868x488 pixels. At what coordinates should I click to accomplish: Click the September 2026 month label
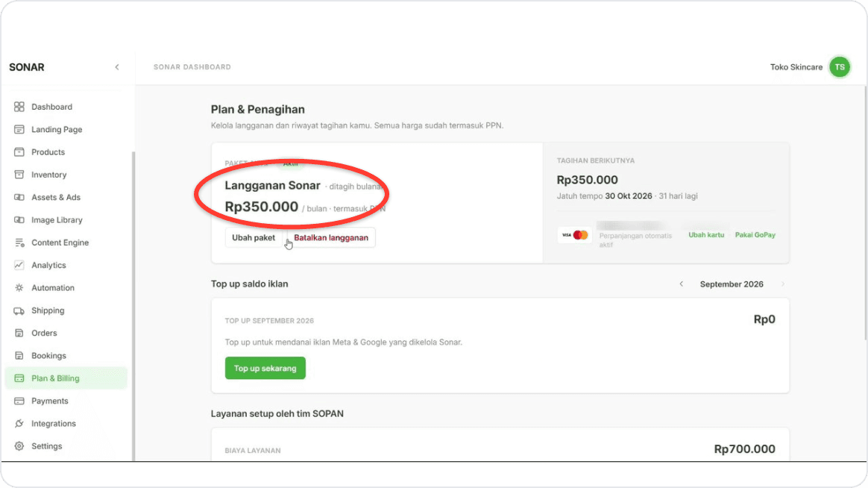[732, 284]
